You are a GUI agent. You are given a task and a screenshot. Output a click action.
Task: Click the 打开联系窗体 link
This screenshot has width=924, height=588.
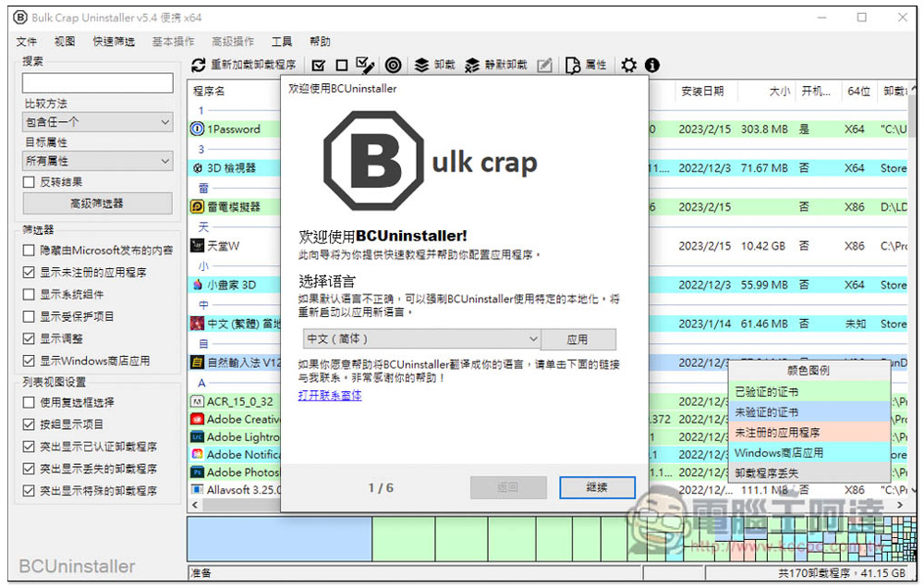(x=330, y=395)
